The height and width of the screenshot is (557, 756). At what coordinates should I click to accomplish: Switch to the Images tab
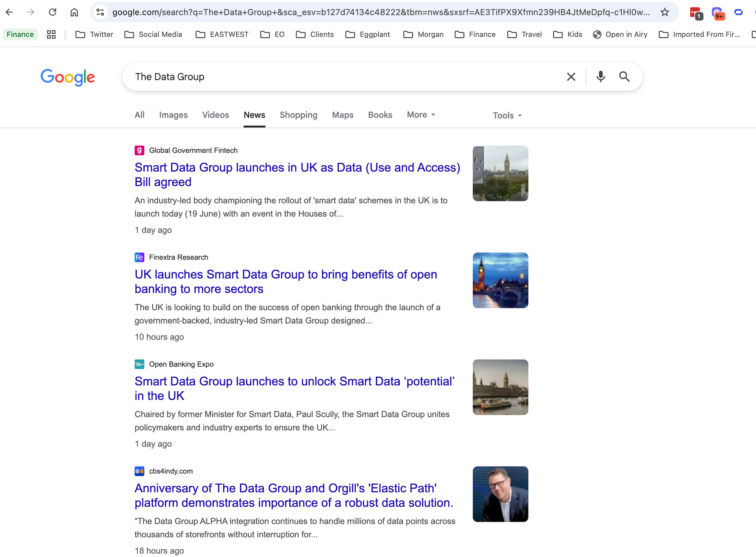pos(173,115)
